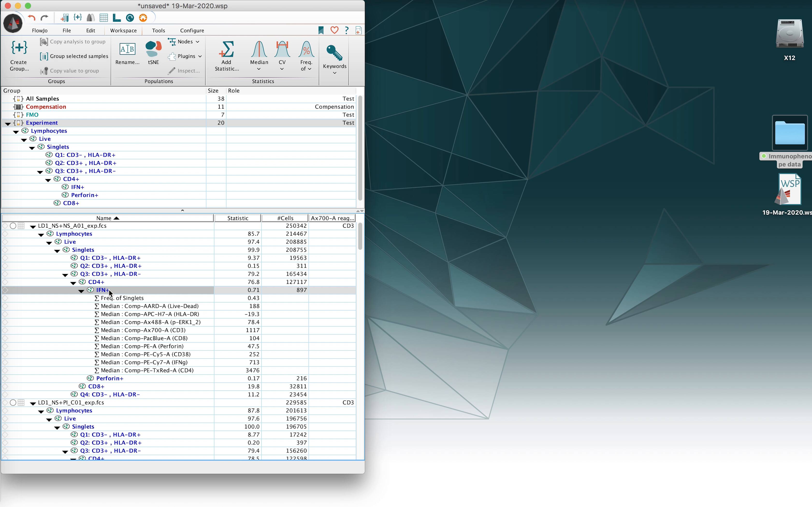Open the File menu
812x507 pixels.
(67, 30)
